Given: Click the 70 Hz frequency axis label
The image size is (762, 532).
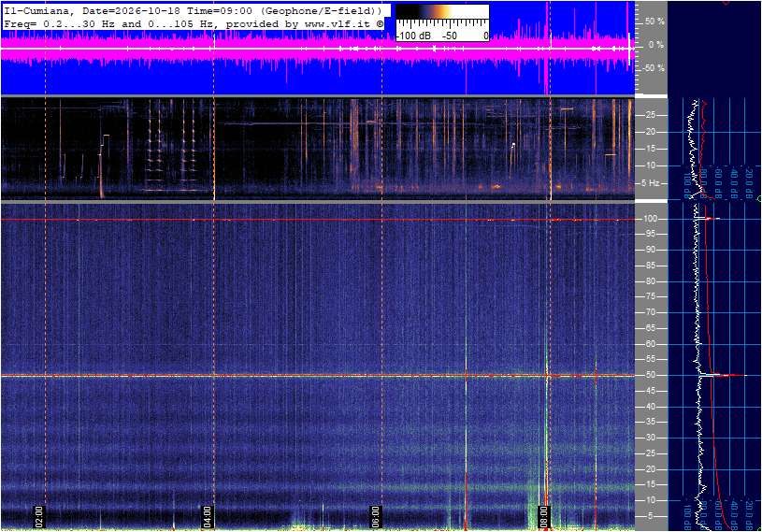Looking at the screenshot, I should 650,312.
